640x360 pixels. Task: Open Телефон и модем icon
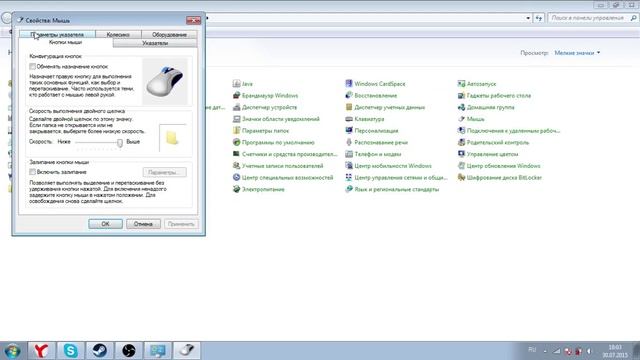349,154
